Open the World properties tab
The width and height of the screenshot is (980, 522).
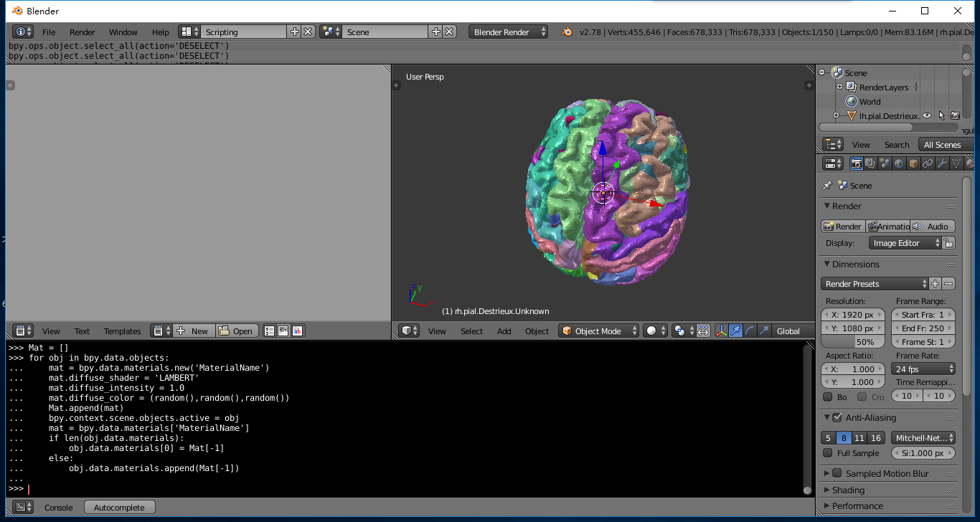[x=899, y=163]
